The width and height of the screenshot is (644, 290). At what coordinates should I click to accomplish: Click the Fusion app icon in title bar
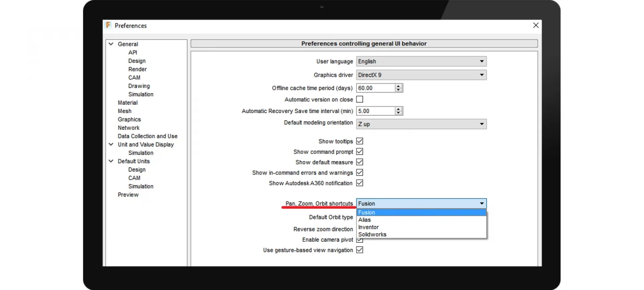coord(108,25)
